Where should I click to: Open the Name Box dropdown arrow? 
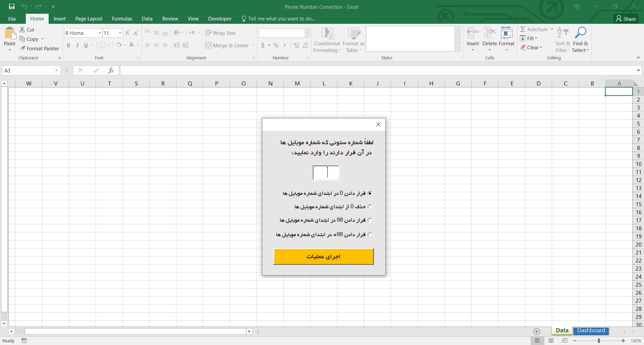click(56, 70)
